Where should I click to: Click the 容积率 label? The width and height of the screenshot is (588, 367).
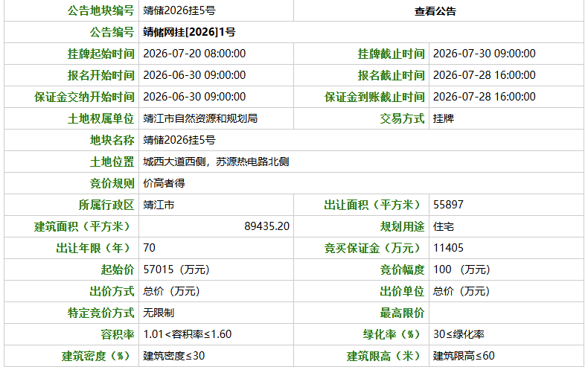coord(118,334)
